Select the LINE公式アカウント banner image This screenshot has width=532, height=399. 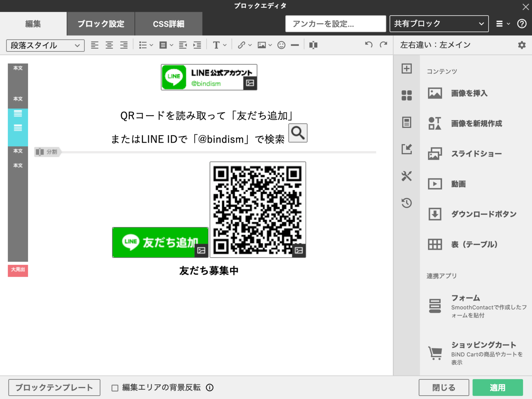209,77
